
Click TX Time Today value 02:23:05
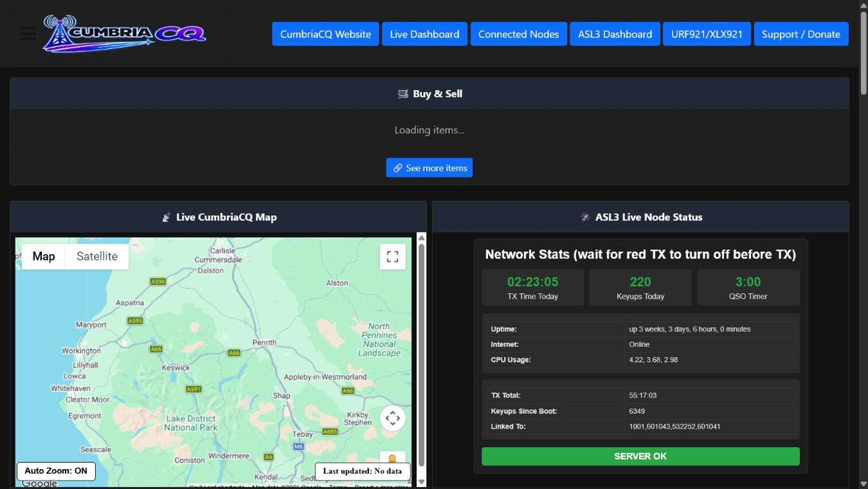(533, 282)
